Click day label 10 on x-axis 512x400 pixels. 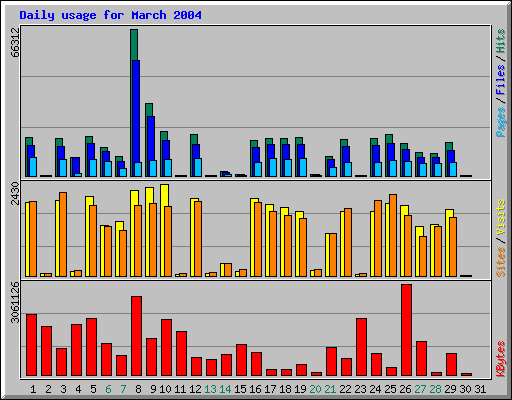coord(165,389)
